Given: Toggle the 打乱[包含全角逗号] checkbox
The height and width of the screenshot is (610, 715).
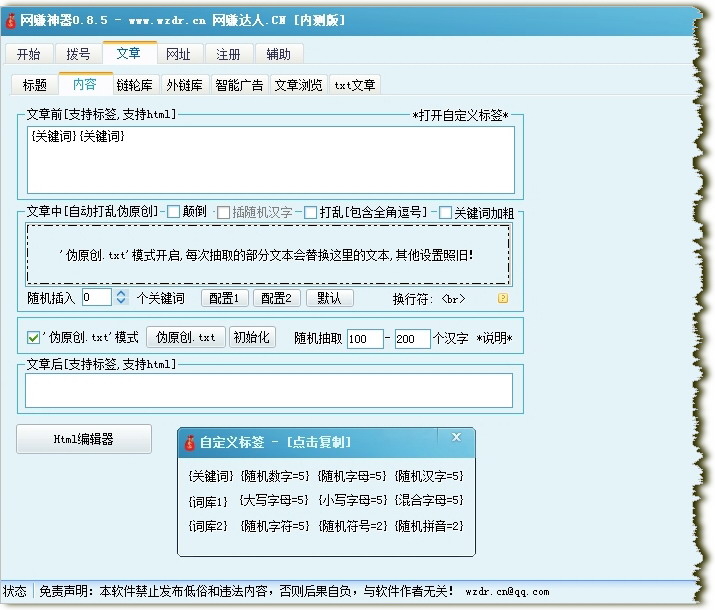Looking at the screenshot, I should 311,212.
